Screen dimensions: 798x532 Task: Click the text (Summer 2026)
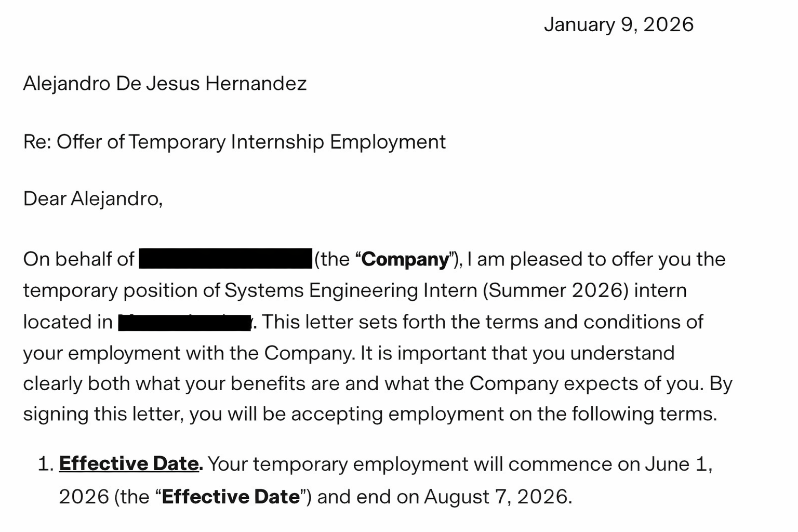[x=555, y=290]
